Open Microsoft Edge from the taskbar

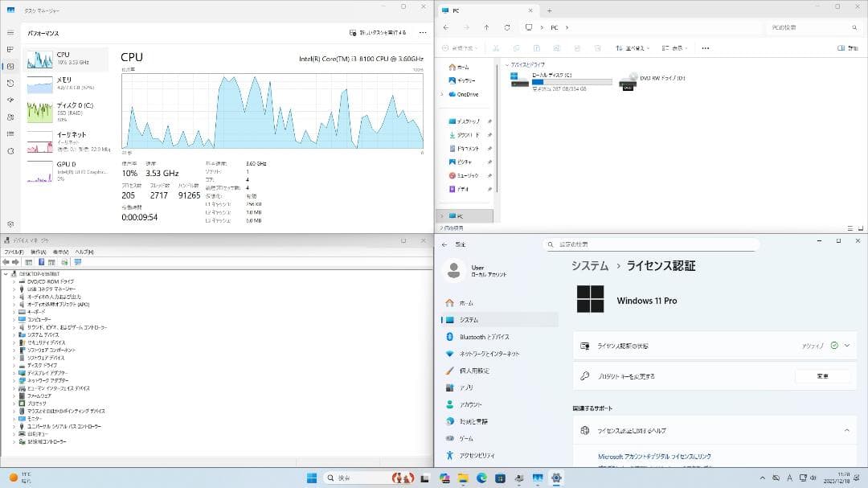click(x=480, y=477)
